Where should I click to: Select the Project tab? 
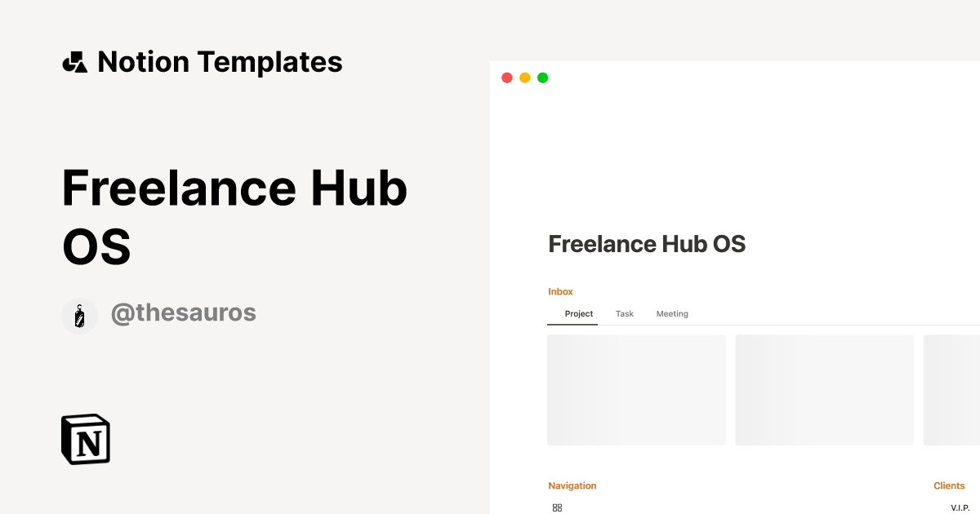coord(578,313)
